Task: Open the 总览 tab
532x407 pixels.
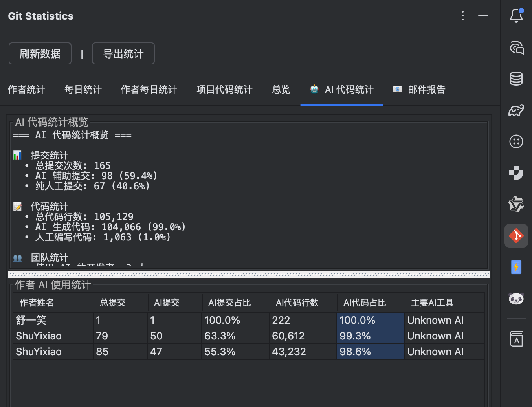Action: [281, 90]
